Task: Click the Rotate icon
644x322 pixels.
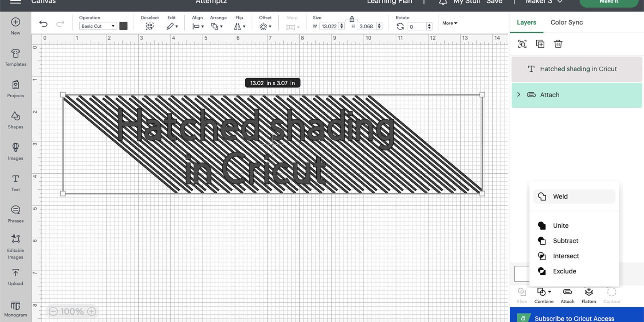Action: pyautogui.click(x=400, y=26)
